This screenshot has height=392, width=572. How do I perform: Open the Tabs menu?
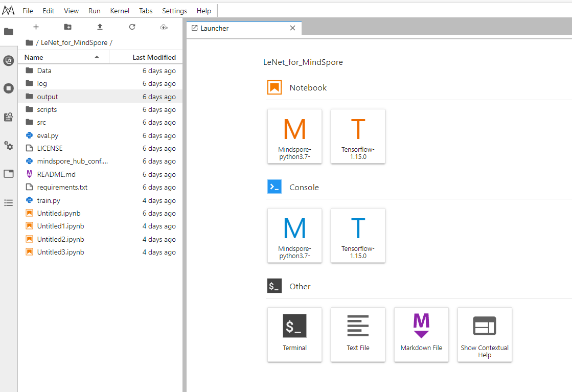pyautogui.click(x=146, y=11)
